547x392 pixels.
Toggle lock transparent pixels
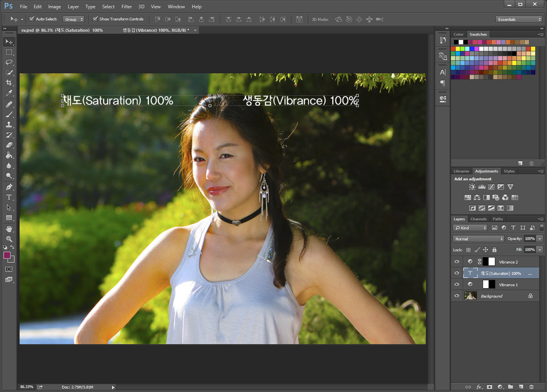[x=468, y=250]
